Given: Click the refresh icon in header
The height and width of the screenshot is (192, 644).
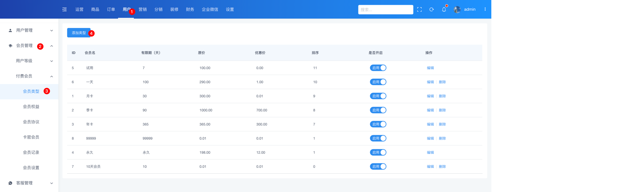Looking at the screenshot, I should tap(431, 9).
